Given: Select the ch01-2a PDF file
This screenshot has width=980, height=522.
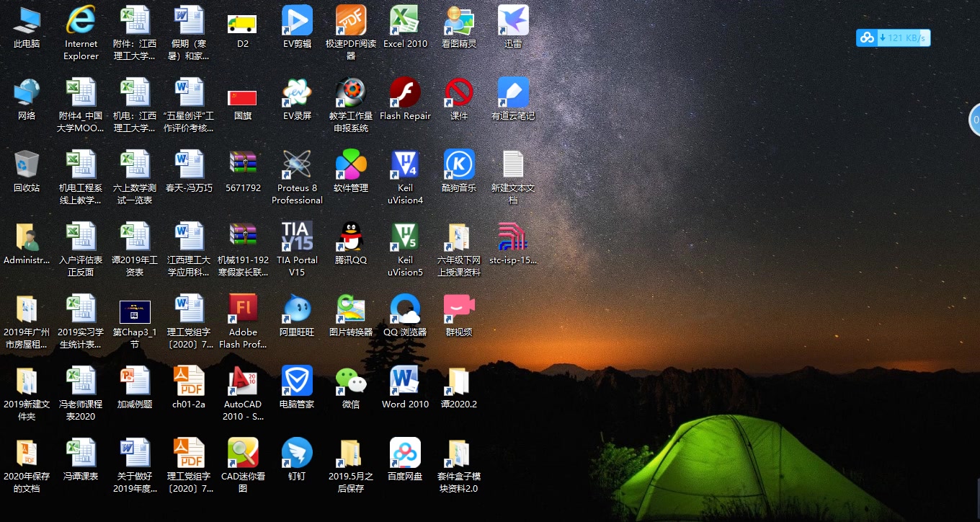Looking at the screenshot, I should [189, 381].
